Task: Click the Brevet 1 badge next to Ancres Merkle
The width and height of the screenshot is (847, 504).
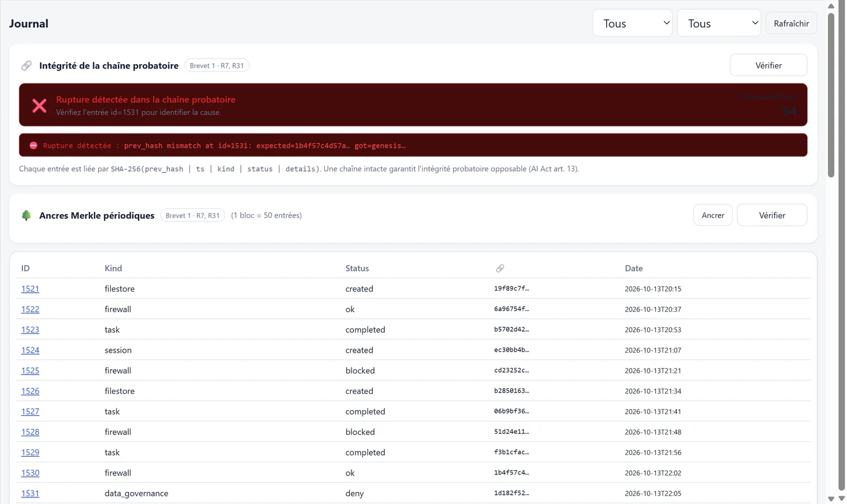Action: tap(192, 215)
